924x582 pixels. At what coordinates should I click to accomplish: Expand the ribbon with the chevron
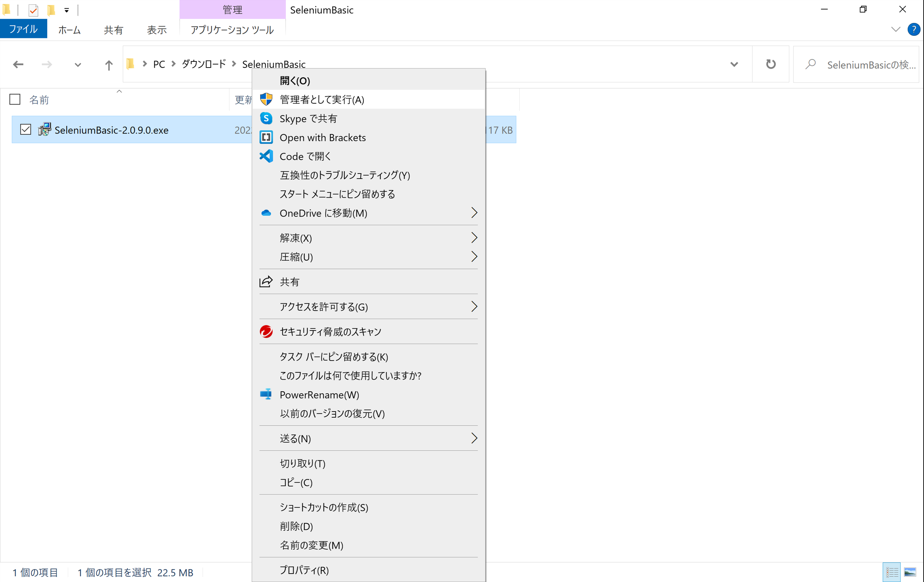click(x=896, y=30)
